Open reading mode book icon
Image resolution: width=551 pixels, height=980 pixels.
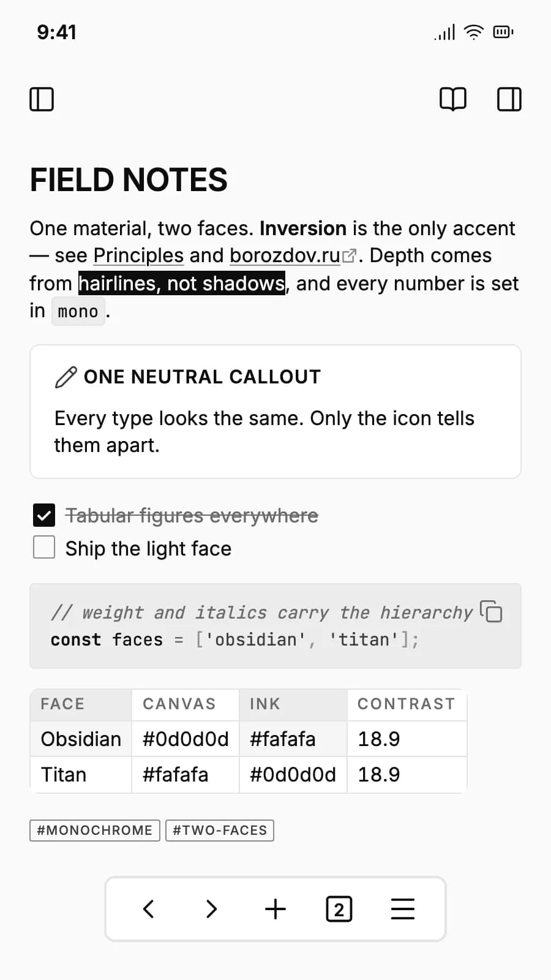pos(453,99)
